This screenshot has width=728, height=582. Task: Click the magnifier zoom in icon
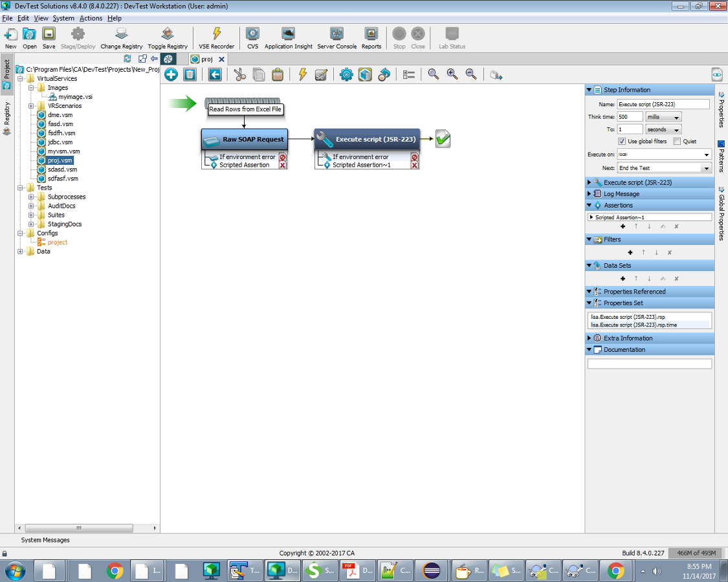(x=452, y=75)
